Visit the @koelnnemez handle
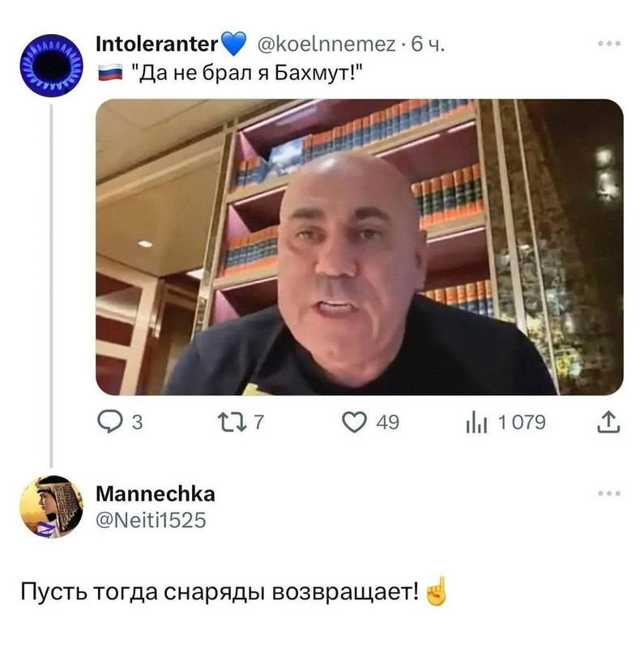Screen dimensions: 644x648 pyautogui.click(x=326, y=45)
